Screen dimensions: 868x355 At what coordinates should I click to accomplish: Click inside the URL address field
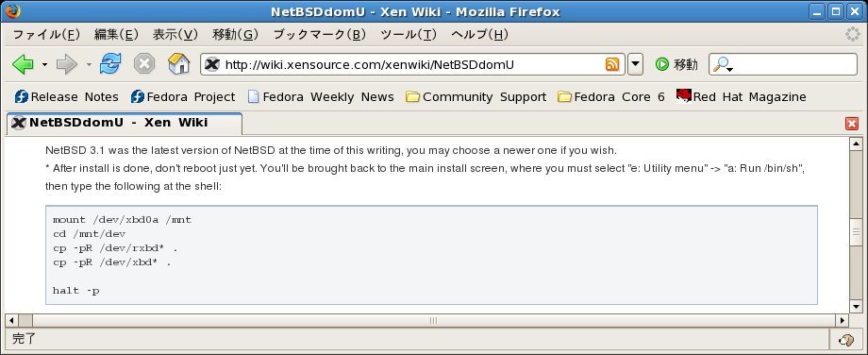412,64
